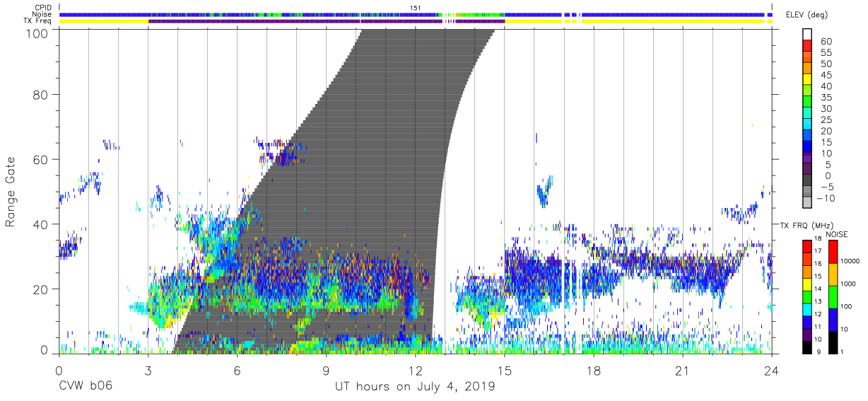The image size is (868, 401).
Task: Click the 100 tick label on Range Gate axis
Action: (x=38, y=33)
